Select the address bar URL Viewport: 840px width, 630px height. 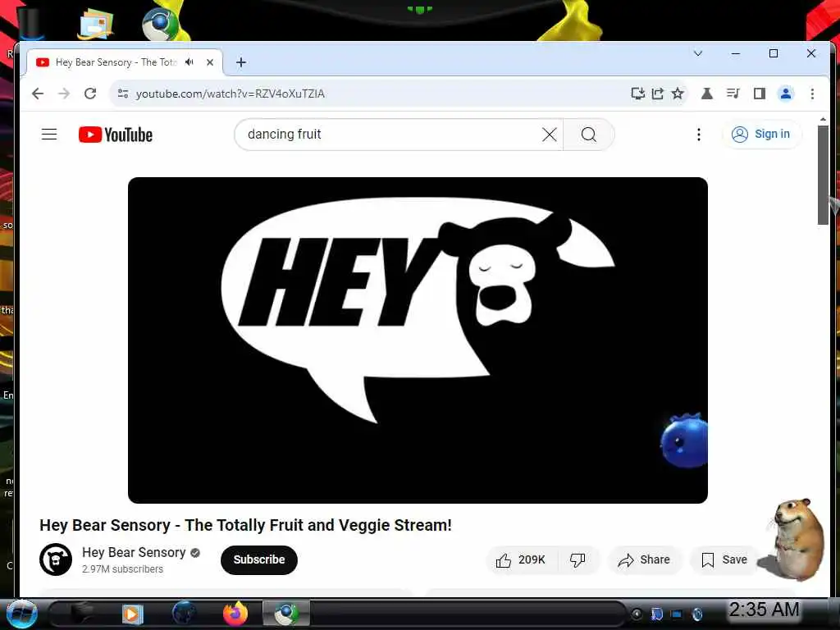pos(230,94)
